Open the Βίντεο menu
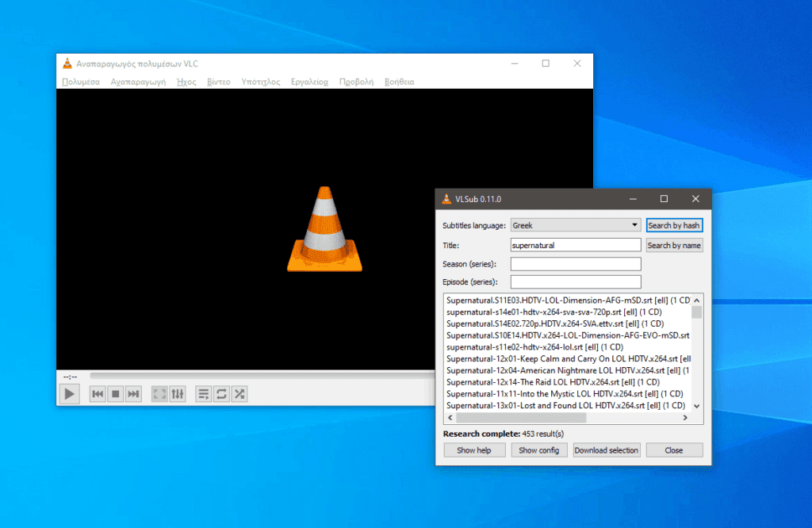Screen dimensions: 812x528 [219, 82]
